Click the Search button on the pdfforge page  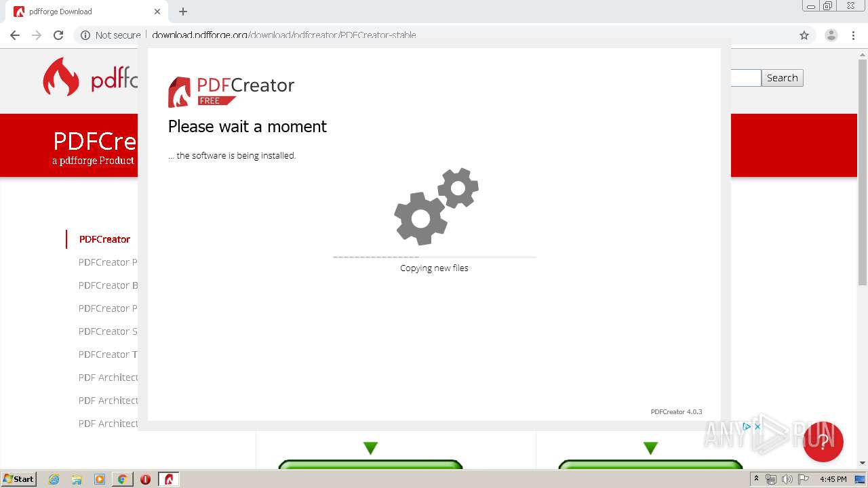pos(782,78)
